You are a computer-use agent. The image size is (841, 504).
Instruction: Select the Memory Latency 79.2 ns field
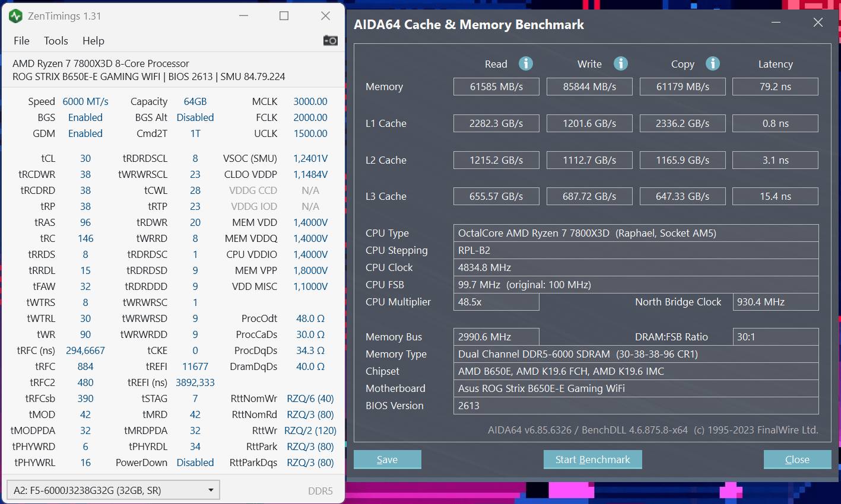(x=775, y=87)
